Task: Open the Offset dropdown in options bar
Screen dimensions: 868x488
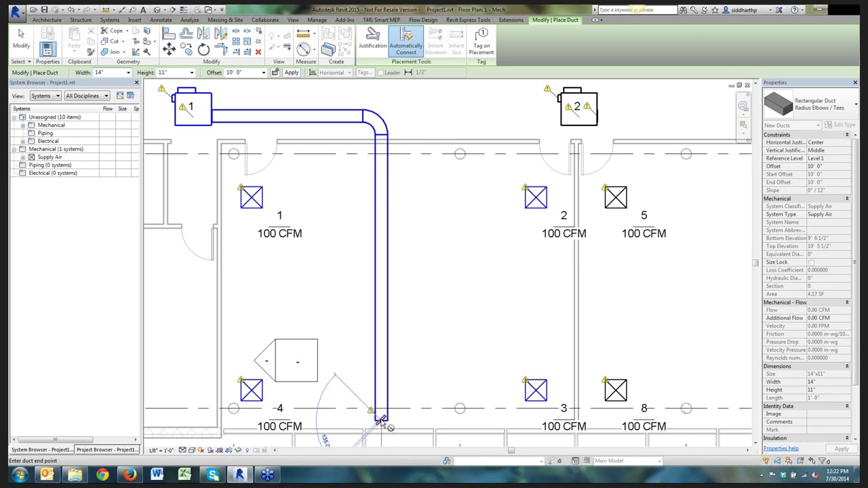Action: (x=263, y=73)
